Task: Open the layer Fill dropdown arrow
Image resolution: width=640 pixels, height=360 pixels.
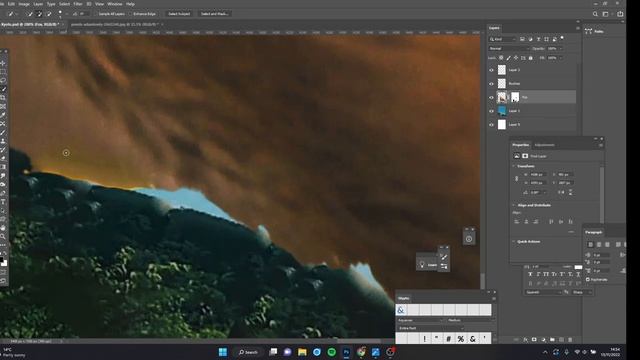Action: click(x=561, y=58)
